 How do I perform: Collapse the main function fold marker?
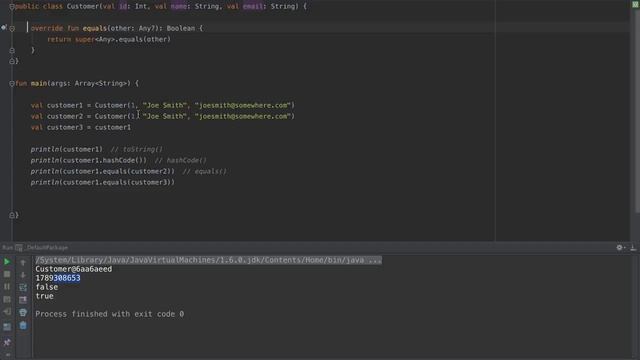[12, 83]
